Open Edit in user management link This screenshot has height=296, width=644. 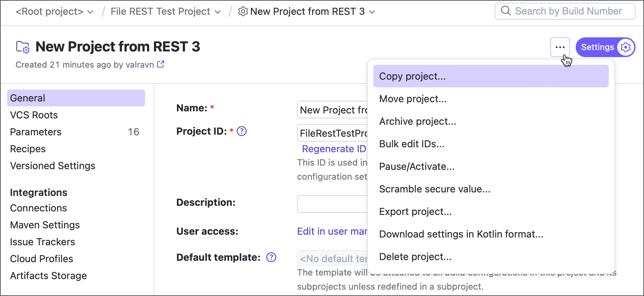332,232
